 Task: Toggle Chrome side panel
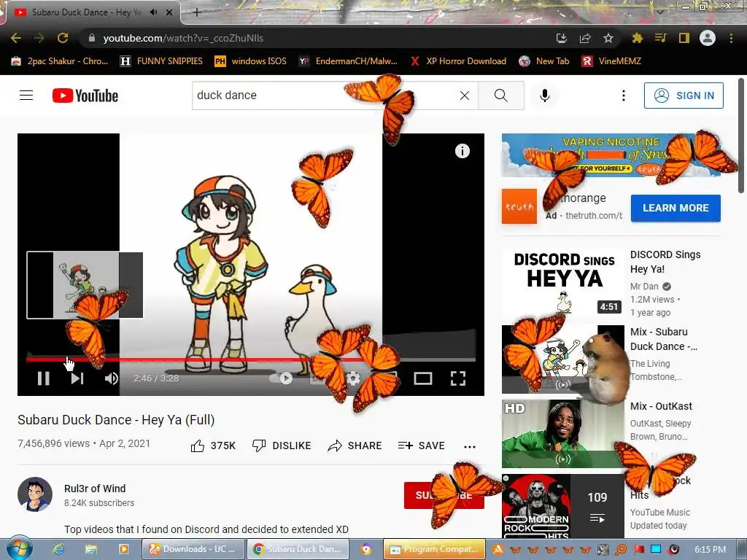[x=684, y=38]
